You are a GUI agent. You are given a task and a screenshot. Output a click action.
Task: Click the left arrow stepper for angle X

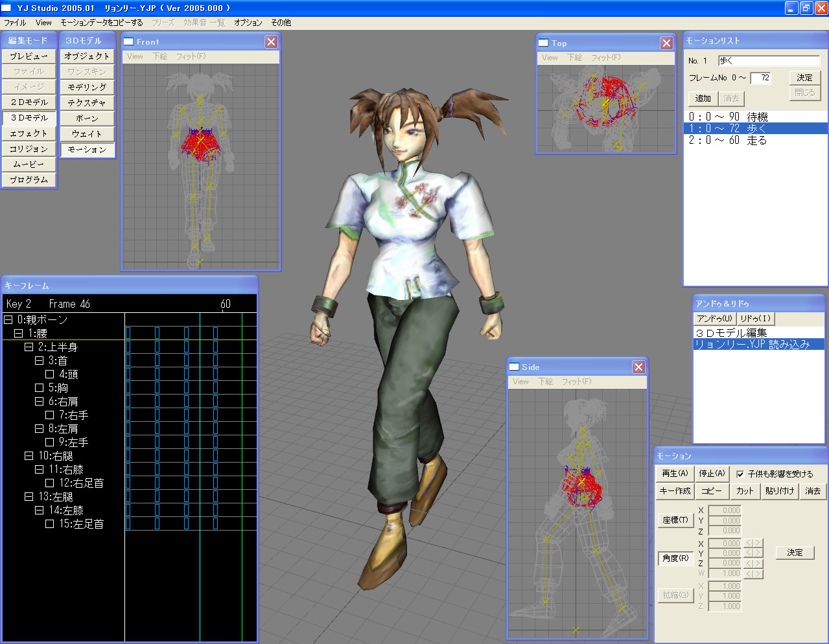749,543
